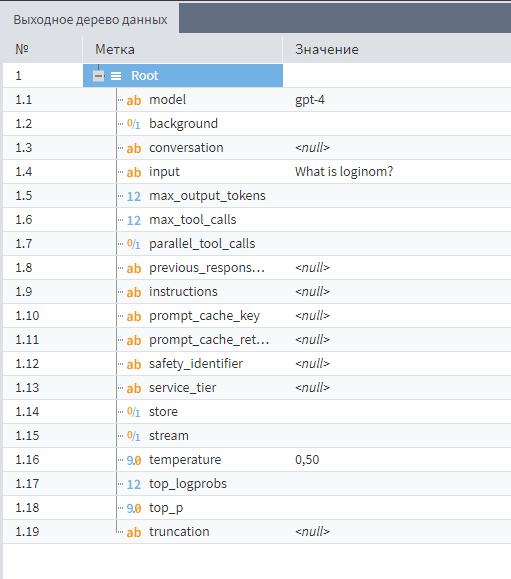Click the boolean type icon for background
511x579 pixels.
[x=134, y=124]
